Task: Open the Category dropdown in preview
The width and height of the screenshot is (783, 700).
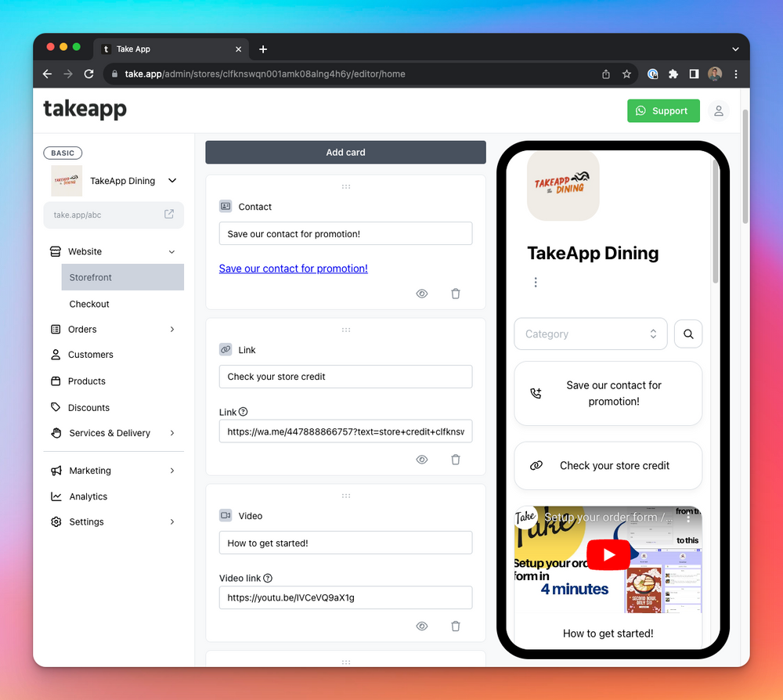Action: (590, 334)
